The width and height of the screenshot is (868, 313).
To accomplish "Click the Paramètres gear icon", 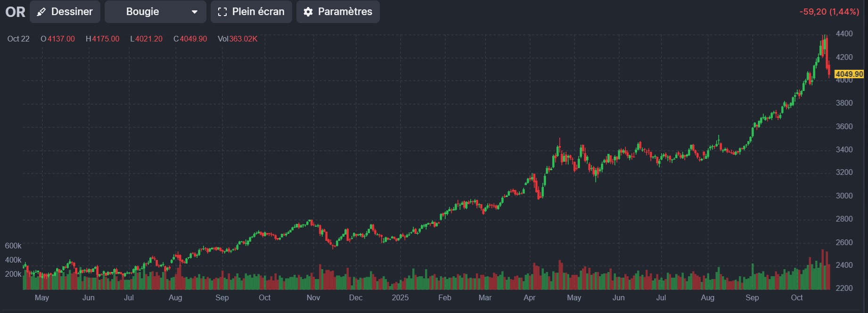I will pos(308,12).
